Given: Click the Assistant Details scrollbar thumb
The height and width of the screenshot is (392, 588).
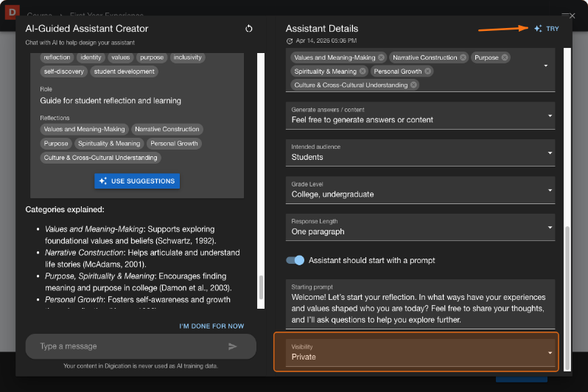Looking at the screenshot, I should coord(567,298).
